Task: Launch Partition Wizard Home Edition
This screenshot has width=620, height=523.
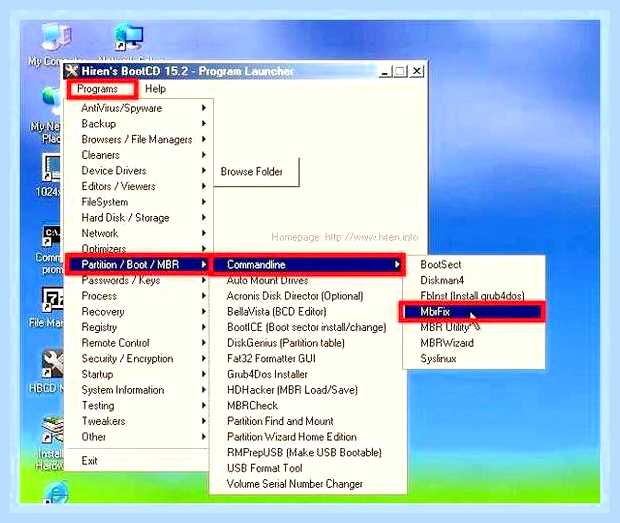Action: (308, 437)
